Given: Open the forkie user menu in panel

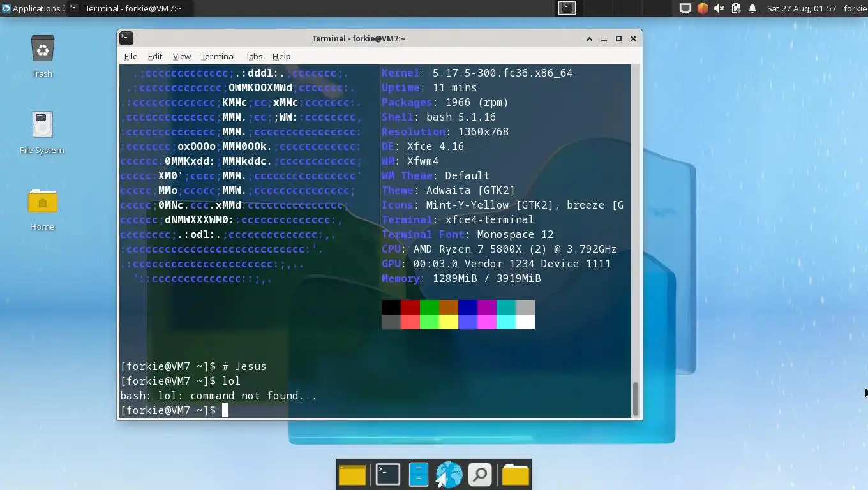Looking at the screenshot, I should (855, 8).
